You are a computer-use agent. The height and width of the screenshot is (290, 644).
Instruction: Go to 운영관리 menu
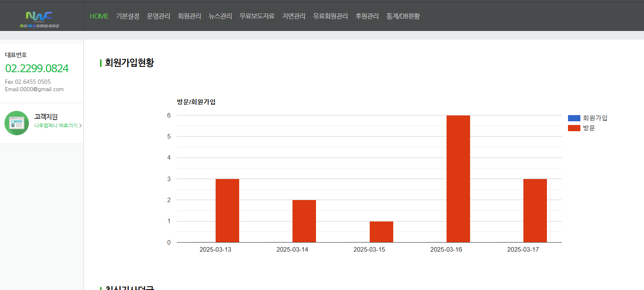[x=159, y=16]
